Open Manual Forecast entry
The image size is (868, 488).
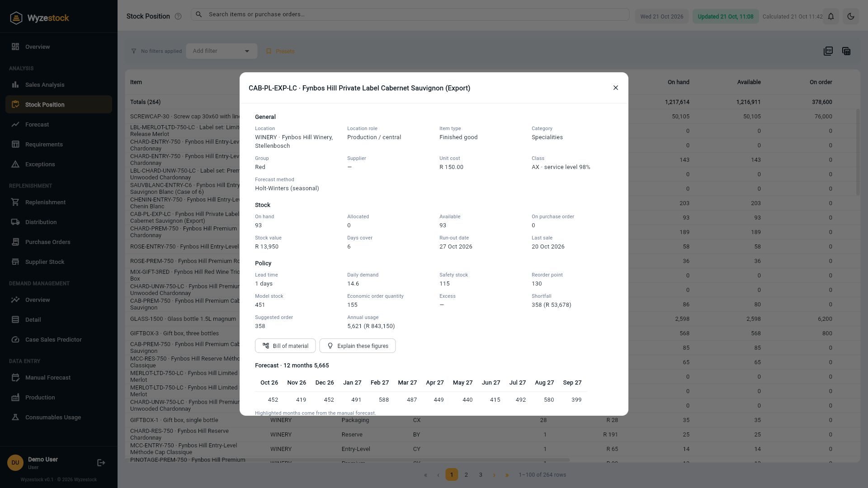pyautogui.click(x=59, y=377)
